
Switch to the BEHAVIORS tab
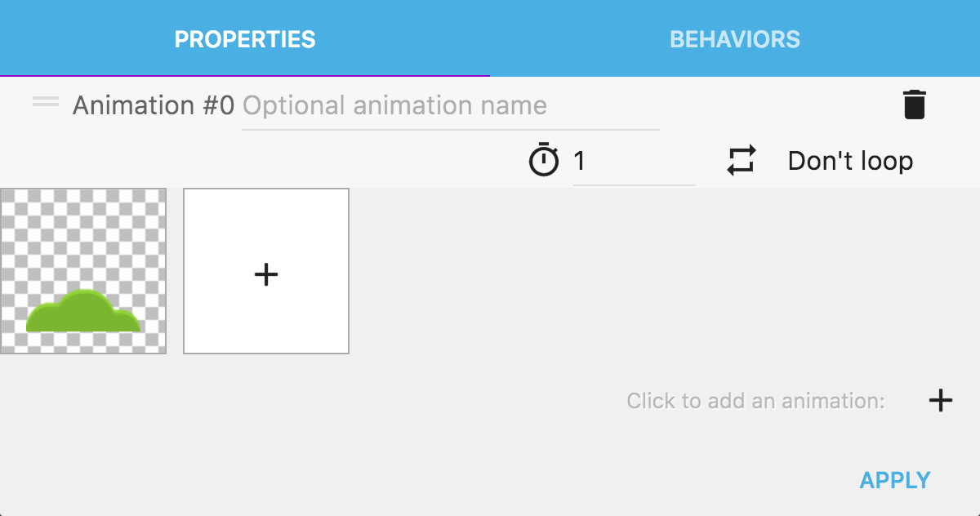(734, 38)
